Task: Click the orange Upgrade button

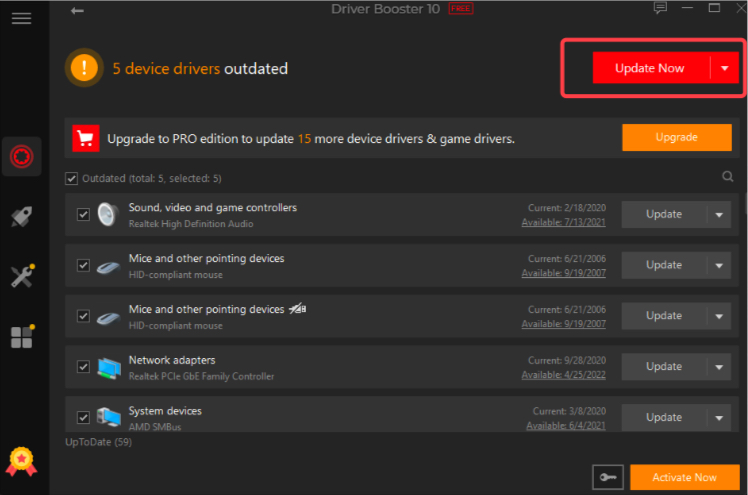Action: pos(676,137)
